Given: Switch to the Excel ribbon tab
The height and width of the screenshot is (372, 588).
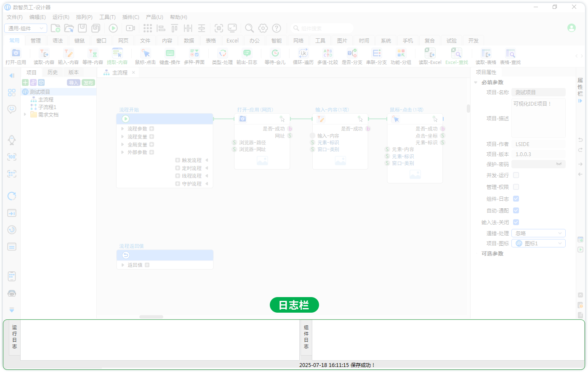Looking at the screenshot, I should point(232,41).
